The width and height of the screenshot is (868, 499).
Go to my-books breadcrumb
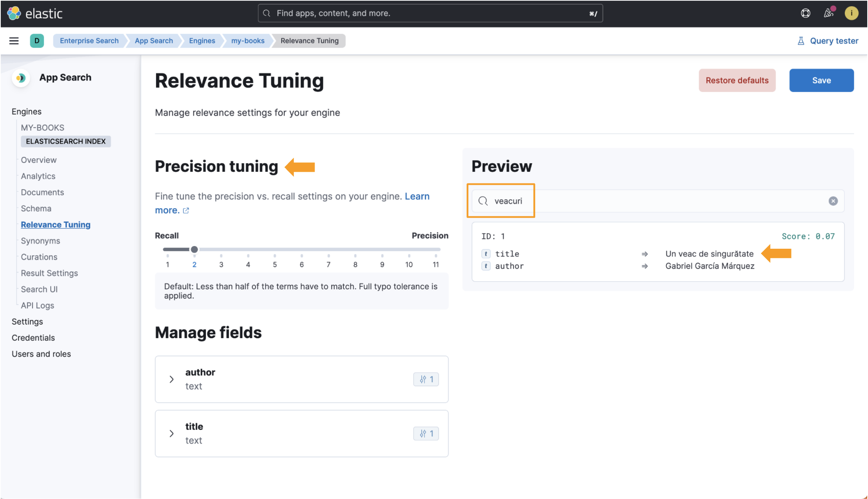pyautogui.click(x=248, y=41)
